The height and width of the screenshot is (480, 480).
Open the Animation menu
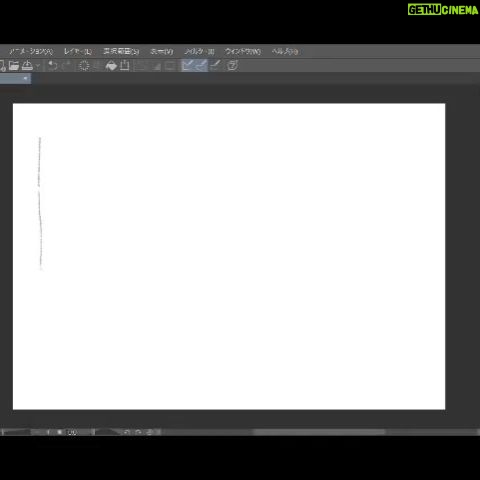[x=31, y=51]
